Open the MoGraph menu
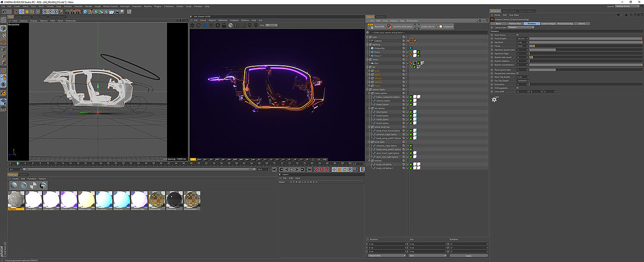This screenshot has height=262, width=644. (x=124, y=6)
